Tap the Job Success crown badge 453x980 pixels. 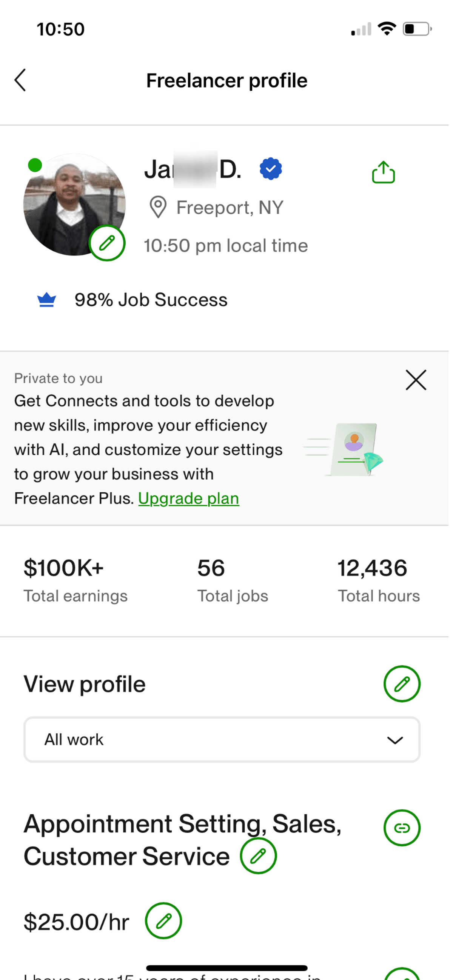[x=47, y=300]
